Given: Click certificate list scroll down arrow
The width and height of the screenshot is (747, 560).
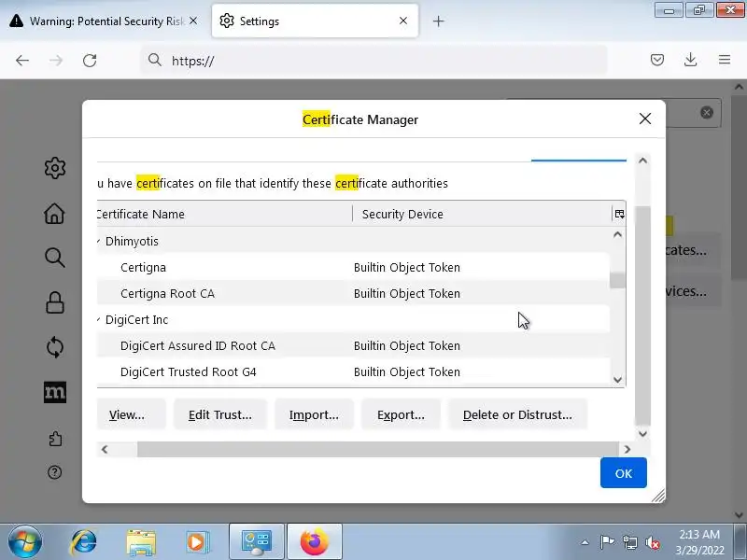Looking at the screenshot, I should (617, 380).
